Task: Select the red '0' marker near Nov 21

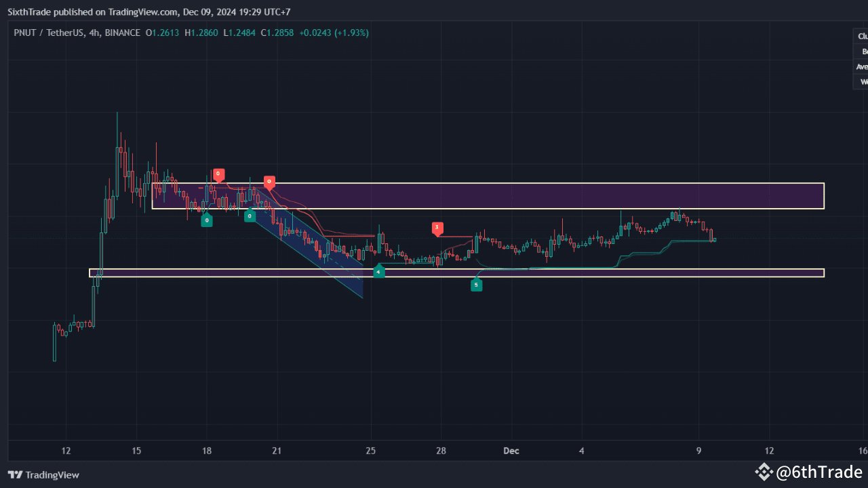Action: (x=269, y=181)
